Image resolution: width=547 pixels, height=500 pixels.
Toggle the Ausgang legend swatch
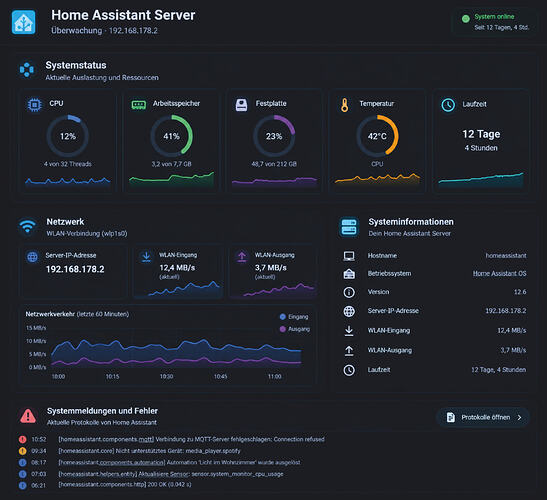click(283, 329)
